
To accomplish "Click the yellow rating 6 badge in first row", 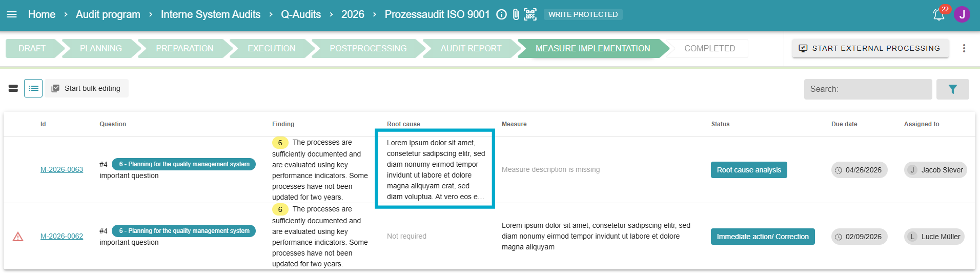I will tap(280, 143).
